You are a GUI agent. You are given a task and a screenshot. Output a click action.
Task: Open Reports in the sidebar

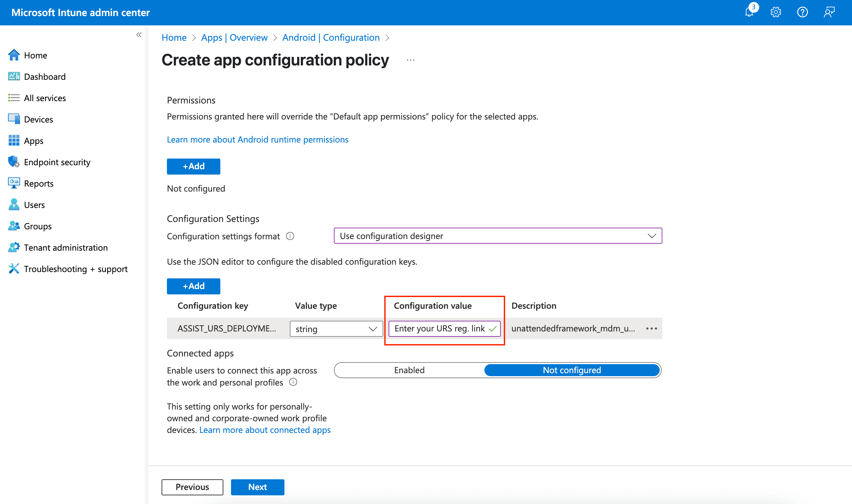(39, 184)
